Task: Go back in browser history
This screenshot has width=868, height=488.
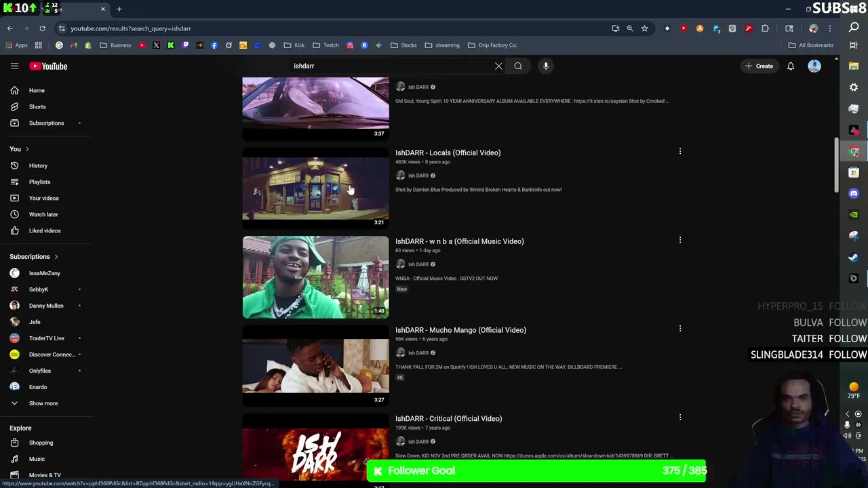Action: click(x=9, y=28)
